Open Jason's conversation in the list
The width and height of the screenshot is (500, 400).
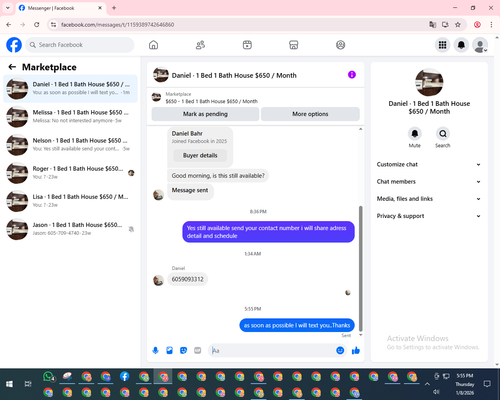point(70,229)
